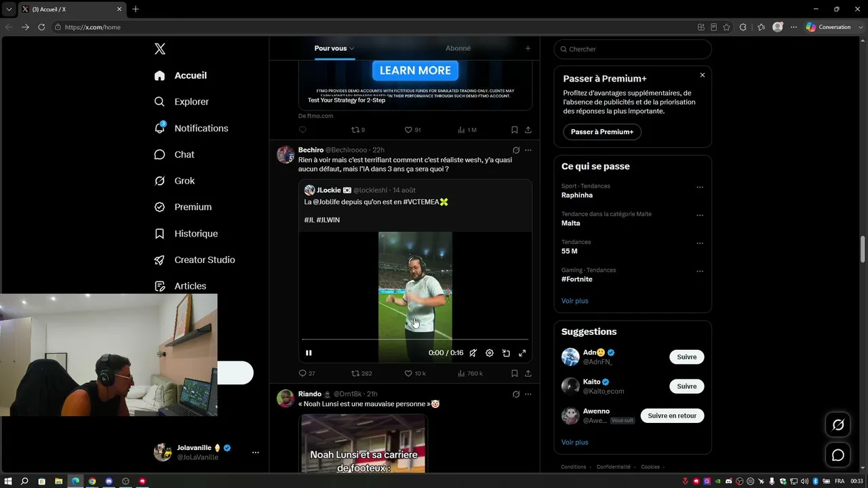Open more options for Malta trend
Image resolution: width=868 pixels, height=488 pixels.
[700, 215]
